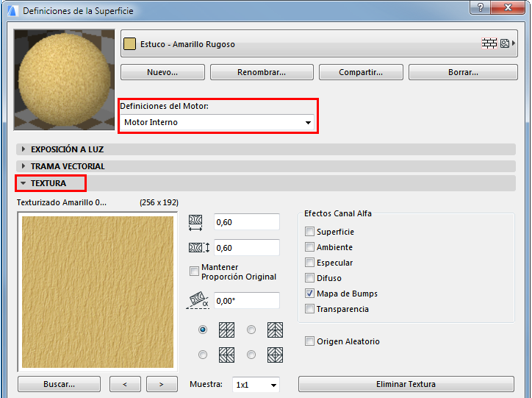The image size is (532, 398).
Task: Click the texture rotation angle icon
Action: pyautogui.click(x=198, y=300)
